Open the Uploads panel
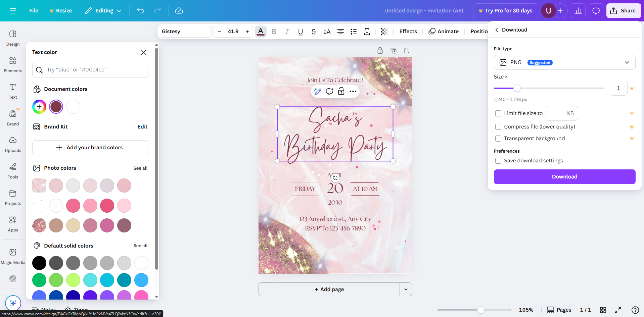The height and width of the screenshot is (317, 644). click(x=13, y=144)
